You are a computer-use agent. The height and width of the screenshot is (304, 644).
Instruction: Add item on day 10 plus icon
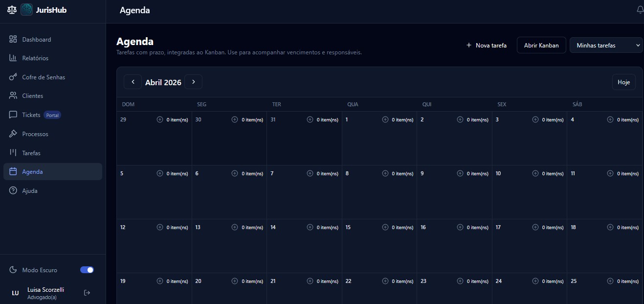click(535, 173)
